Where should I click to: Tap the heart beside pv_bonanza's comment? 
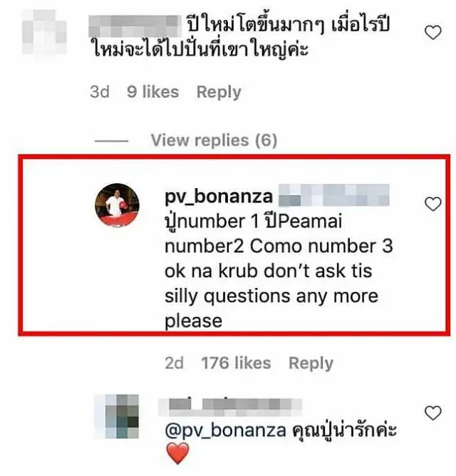coord(432,204)
